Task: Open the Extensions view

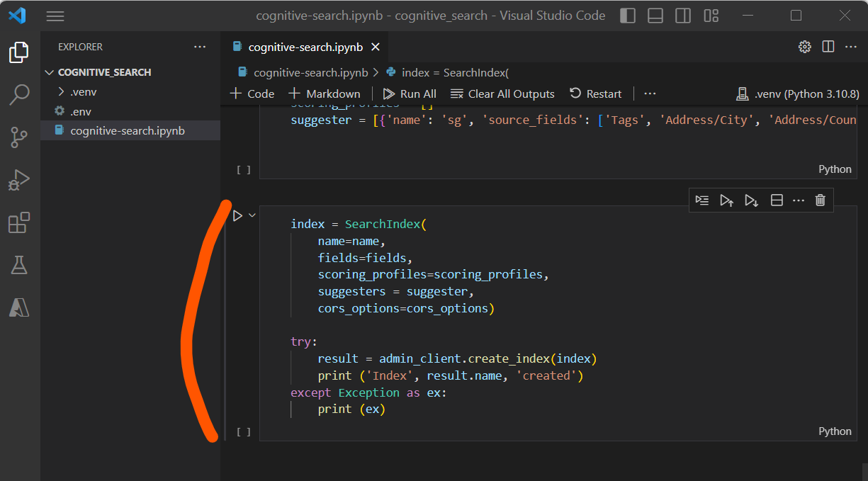Action: coord(19,222)
